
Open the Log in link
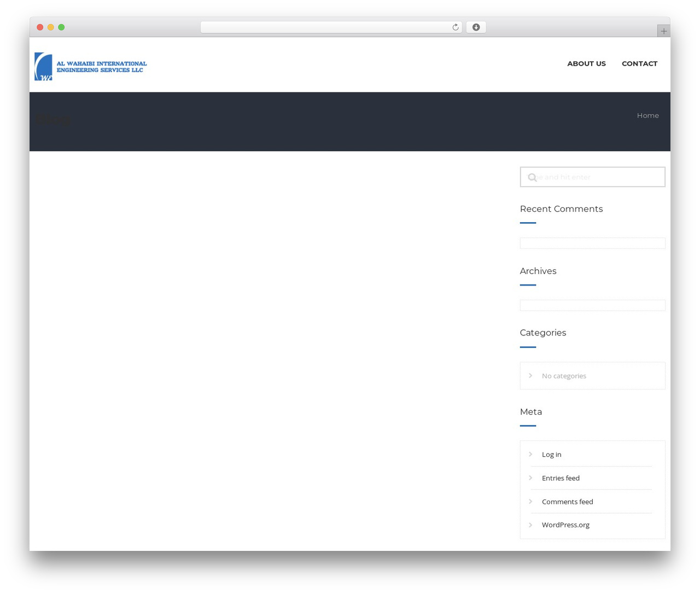(551, 455)
